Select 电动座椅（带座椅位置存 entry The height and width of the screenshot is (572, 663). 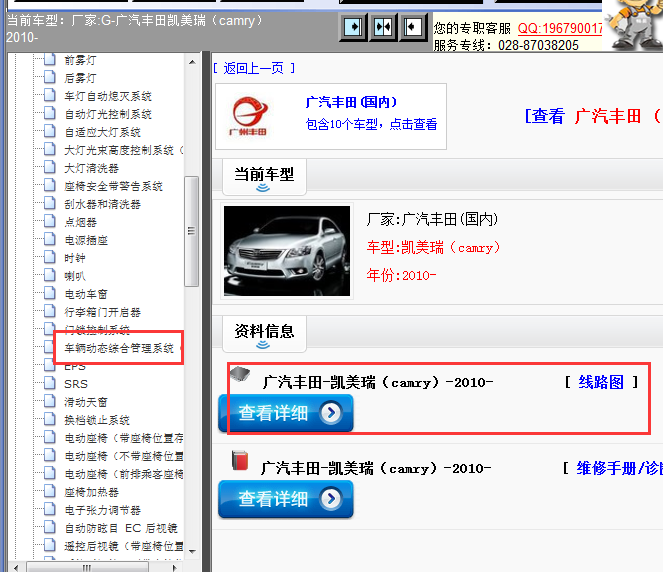click(123, 438)
